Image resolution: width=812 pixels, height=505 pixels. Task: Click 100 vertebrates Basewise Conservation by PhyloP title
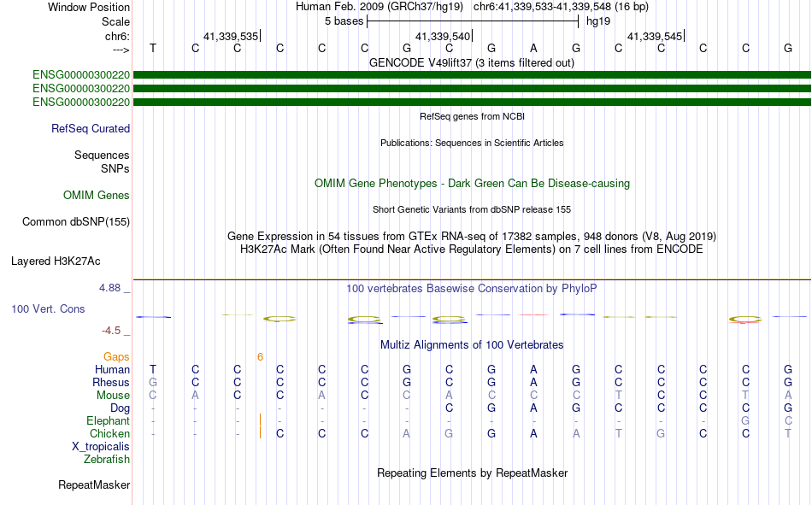click(472, 289)
